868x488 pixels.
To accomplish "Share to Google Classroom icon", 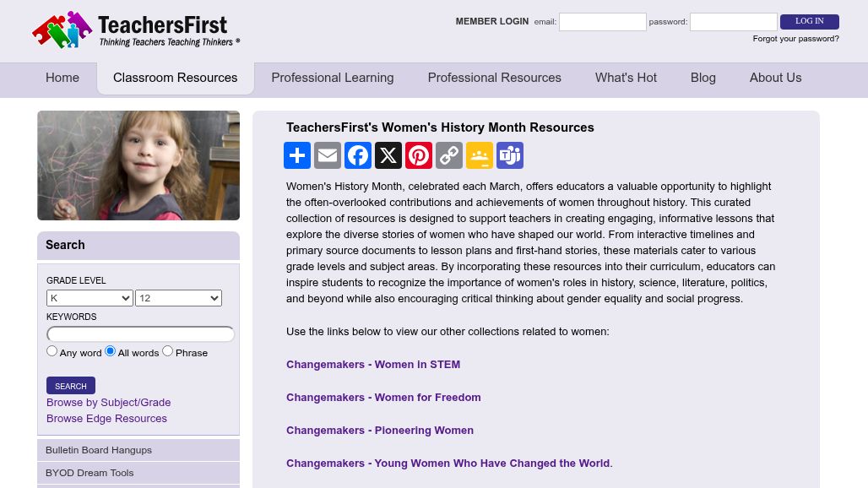I will (x=480, y=155).
